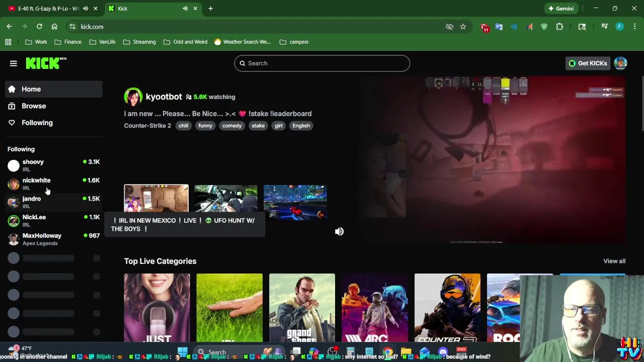The width and height of the screenshot is (644, 362).
Task: Go back with the browser back arrow
Action: tap(9, 27)
